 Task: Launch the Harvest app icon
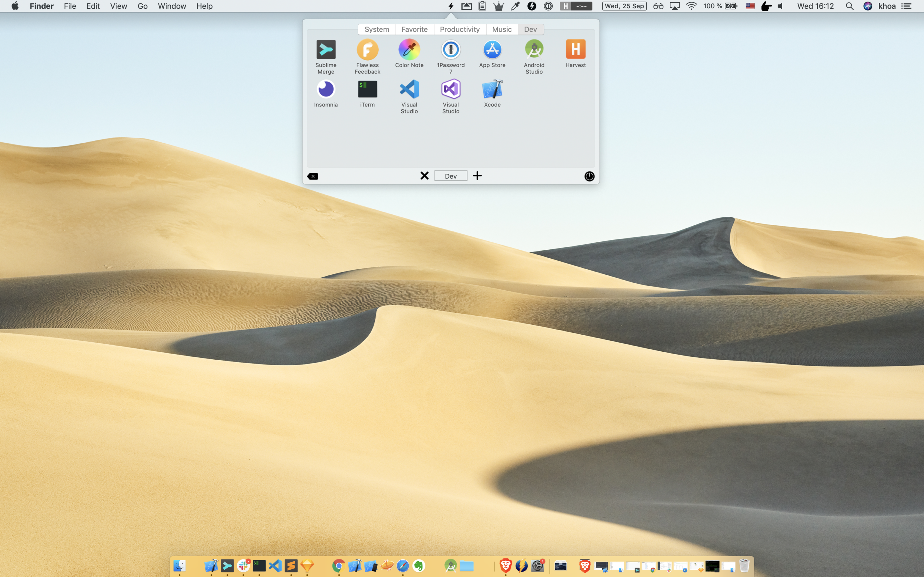click(x=575, y=50)
